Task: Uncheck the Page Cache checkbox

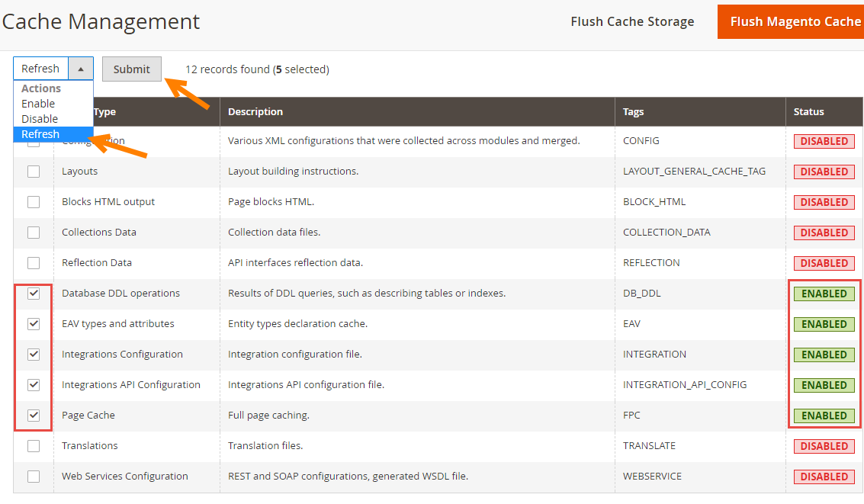Action: click(34, 416)
